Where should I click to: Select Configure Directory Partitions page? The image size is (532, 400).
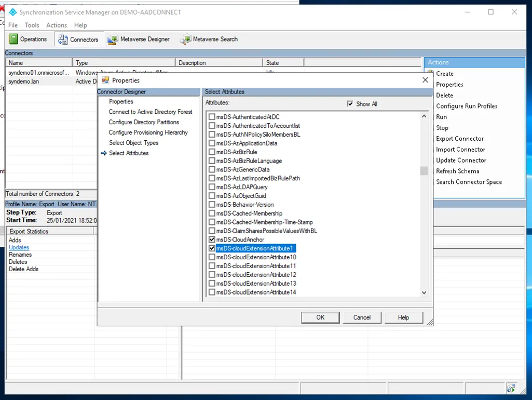(x=144, y=122)
